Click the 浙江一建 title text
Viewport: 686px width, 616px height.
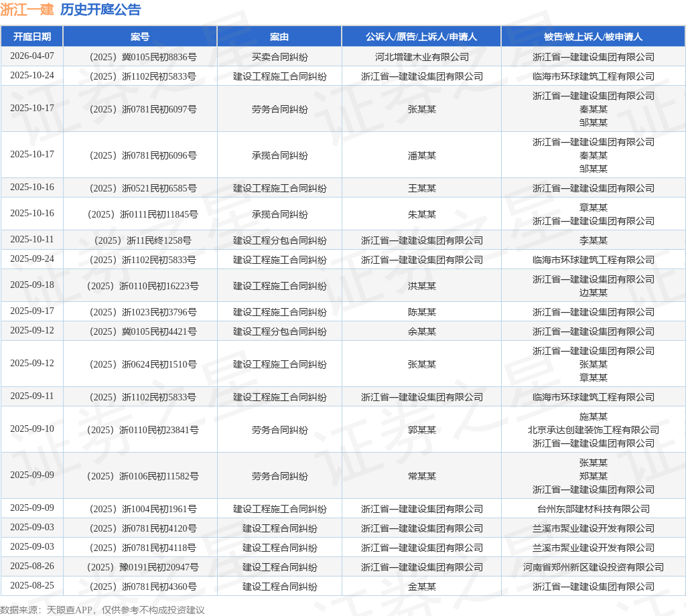point(27,9)
